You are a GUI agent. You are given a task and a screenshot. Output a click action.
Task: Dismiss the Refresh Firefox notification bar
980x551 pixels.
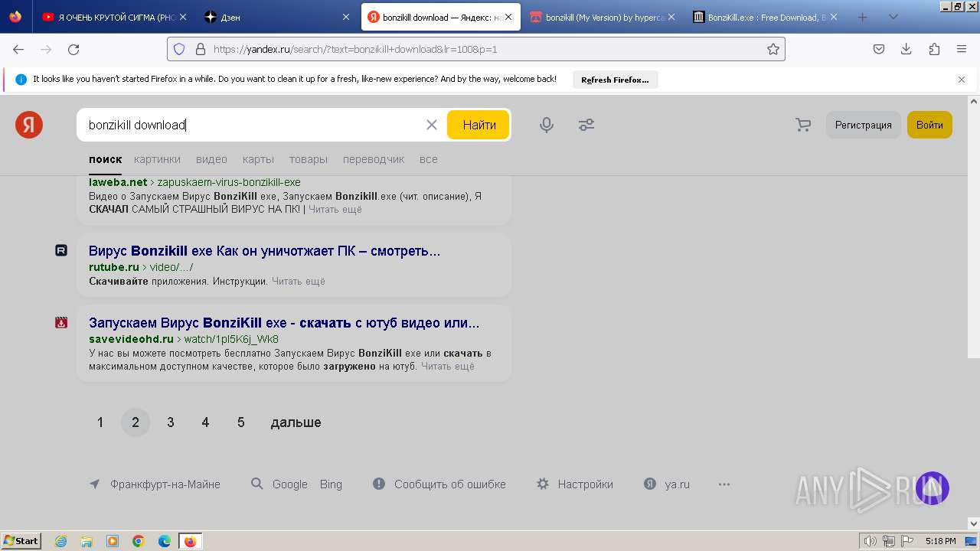point(962,80)
